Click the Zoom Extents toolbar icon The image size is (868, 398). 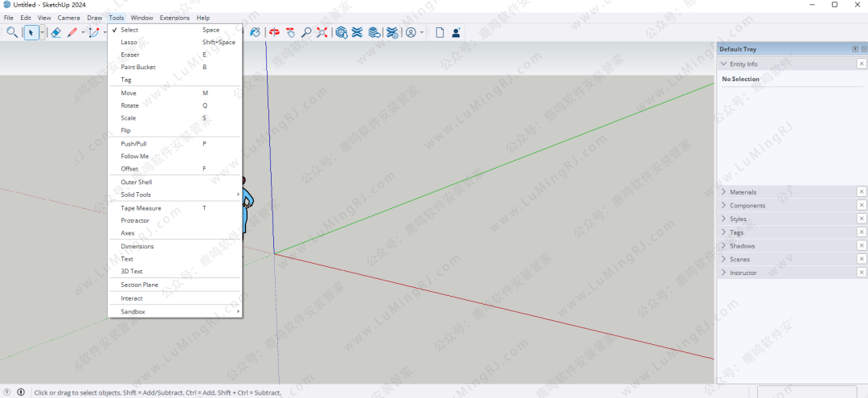322,32
